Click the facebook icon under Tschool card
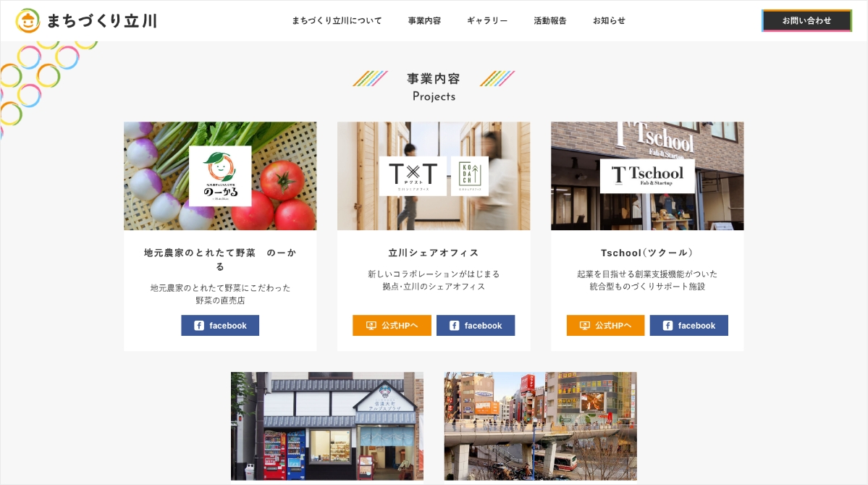 [667, 326]
